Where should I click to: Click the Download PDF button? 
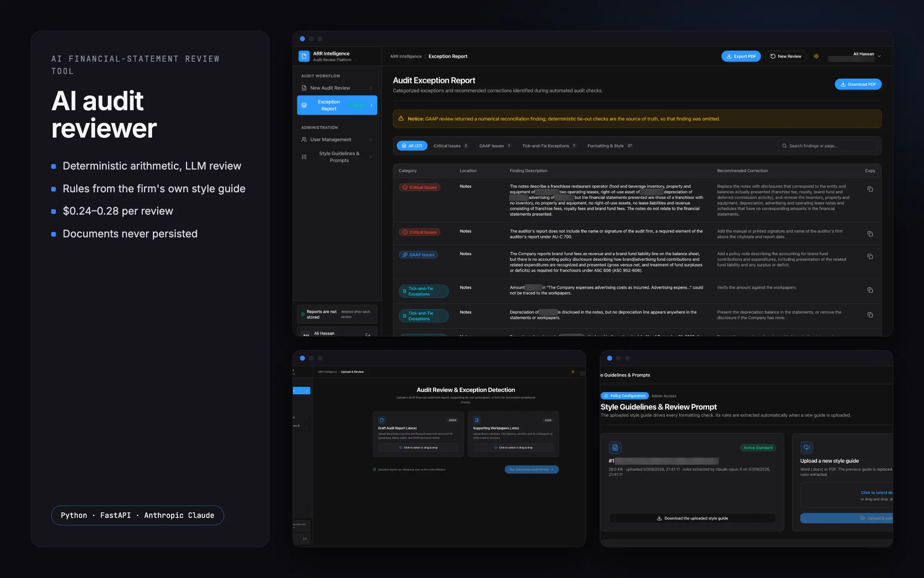[x=858, y=84]
